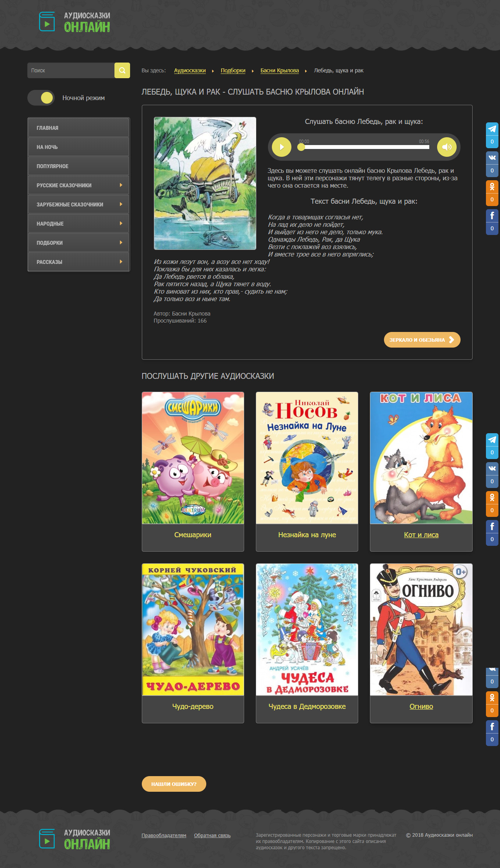Click the Кот и лиса title link
Viewport: 500px width, 868px height.
tap(421, 535)
